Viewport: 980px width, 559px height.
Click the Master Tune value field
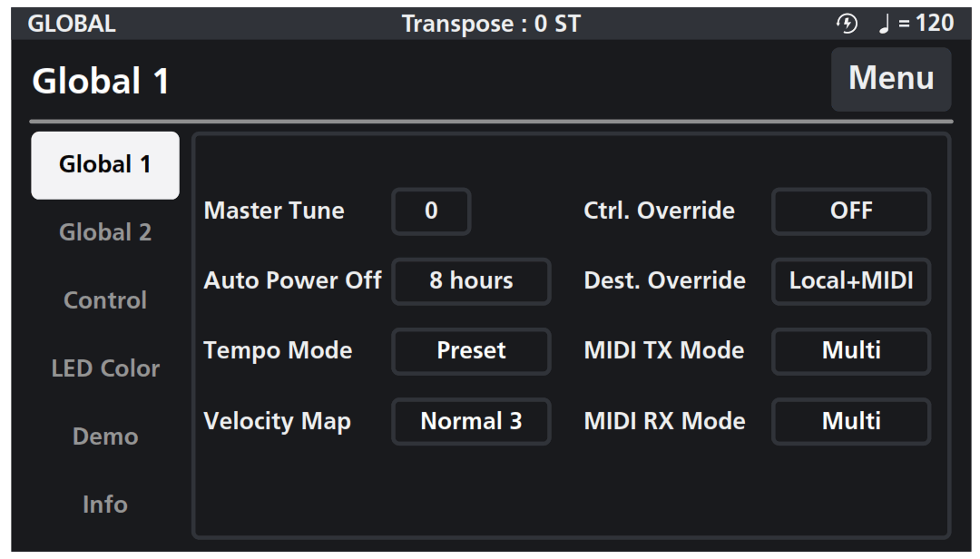tap(431, 211)
